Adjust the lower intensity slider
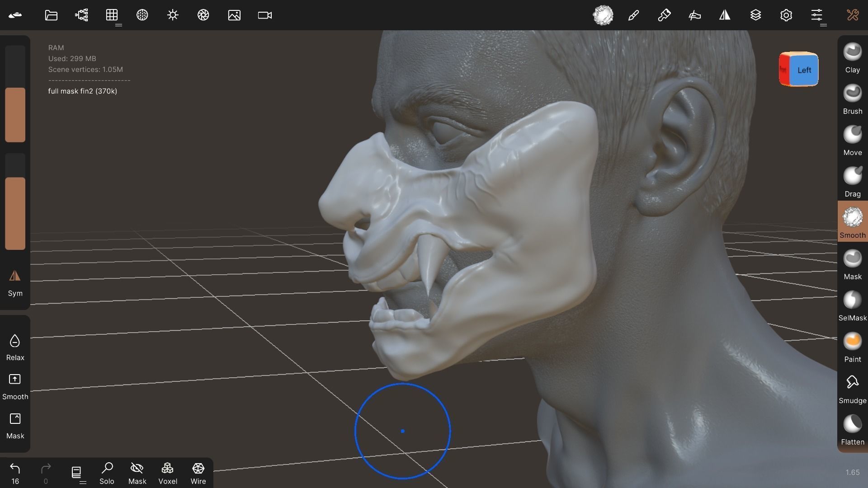This screenshot has width=868, height=488. [x=15, y=202]
